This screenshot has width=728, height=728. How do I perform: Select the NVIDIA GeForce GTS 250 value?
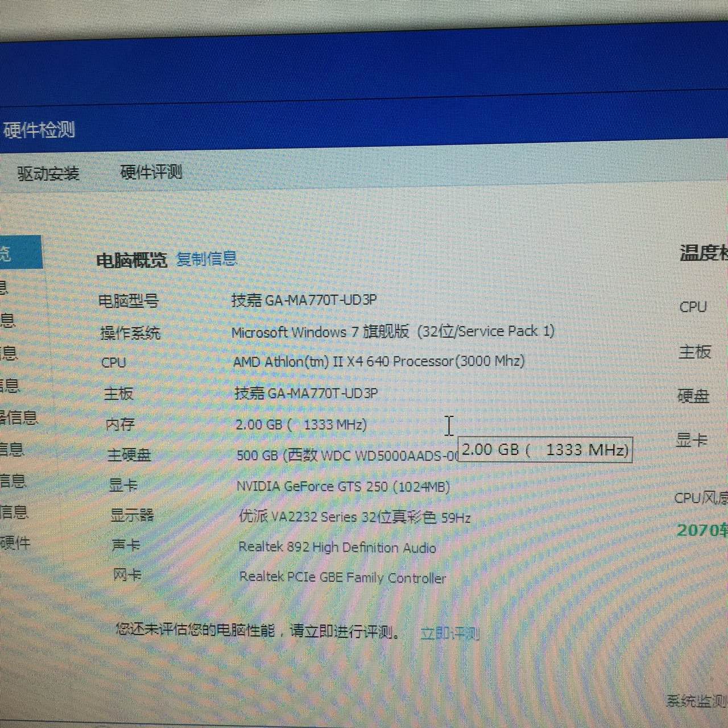[344, 487]
